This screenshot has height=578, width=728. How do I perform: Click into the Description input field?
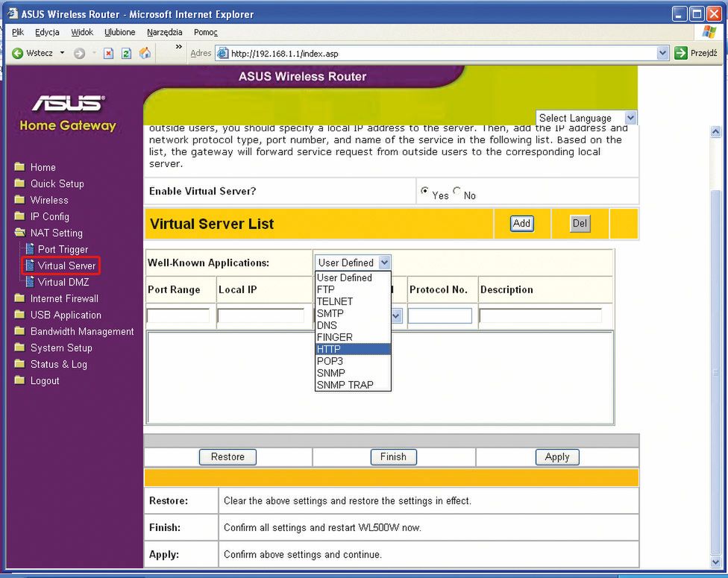click(541, 316)
